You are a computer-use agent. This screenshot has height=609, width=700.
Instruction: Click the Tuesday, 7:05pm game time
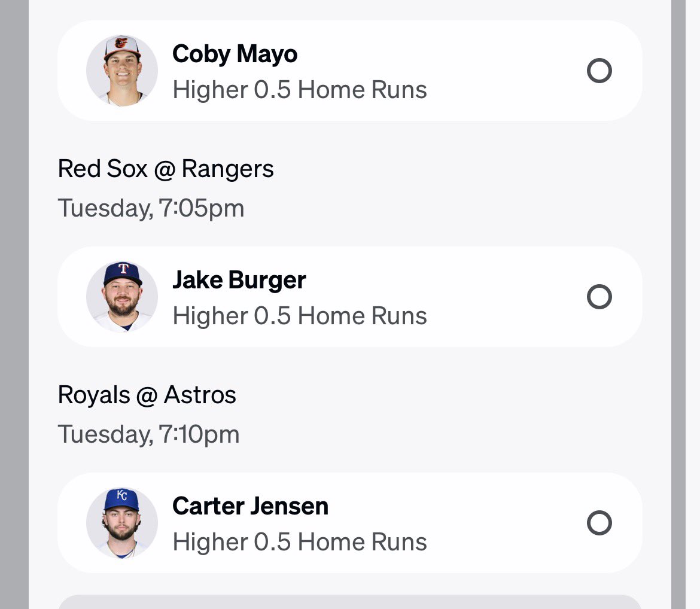pos(151,209)
